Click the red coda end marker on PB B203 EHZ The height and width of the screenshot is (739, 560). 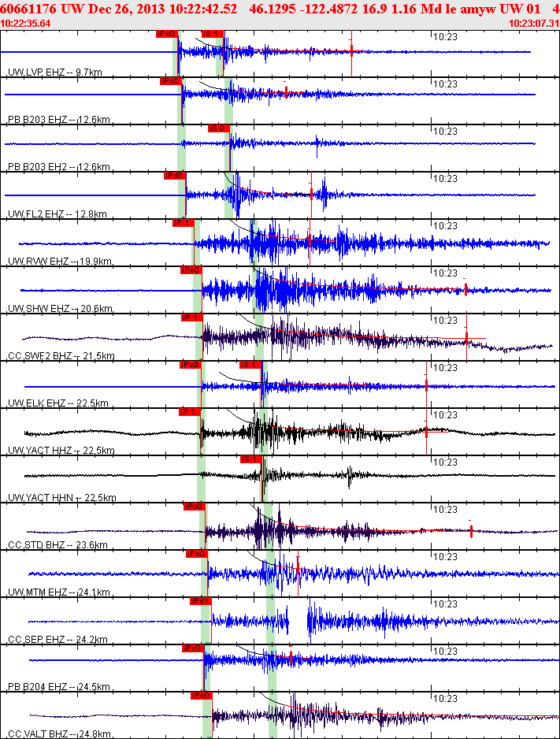point(286,92)
